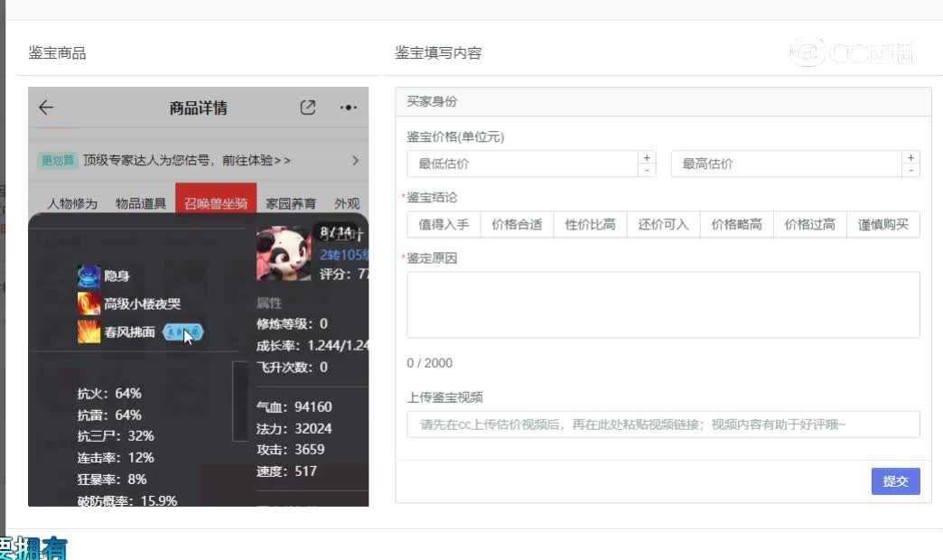Click the plus stepper beside 最低估价

tap(647, 156)
